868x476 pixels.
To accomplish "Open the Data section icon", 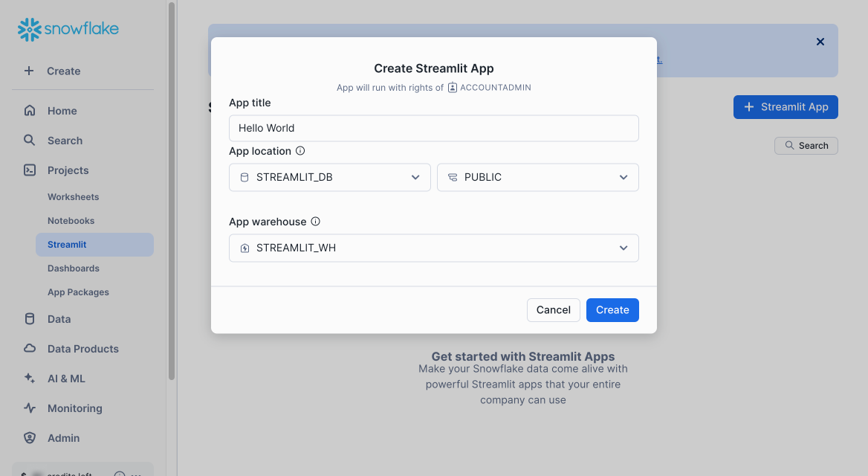I will pos(29,318).
